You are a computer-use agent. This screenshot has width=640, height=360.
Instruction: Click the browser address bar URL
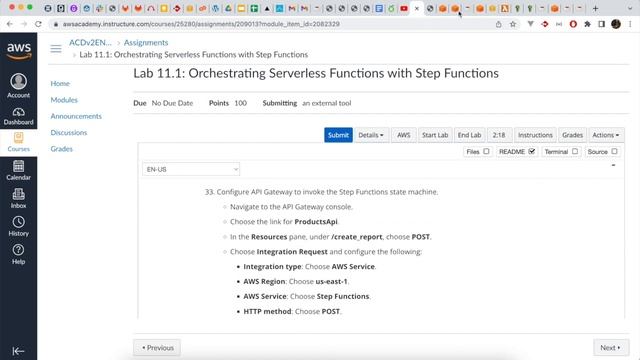(201, 24)
